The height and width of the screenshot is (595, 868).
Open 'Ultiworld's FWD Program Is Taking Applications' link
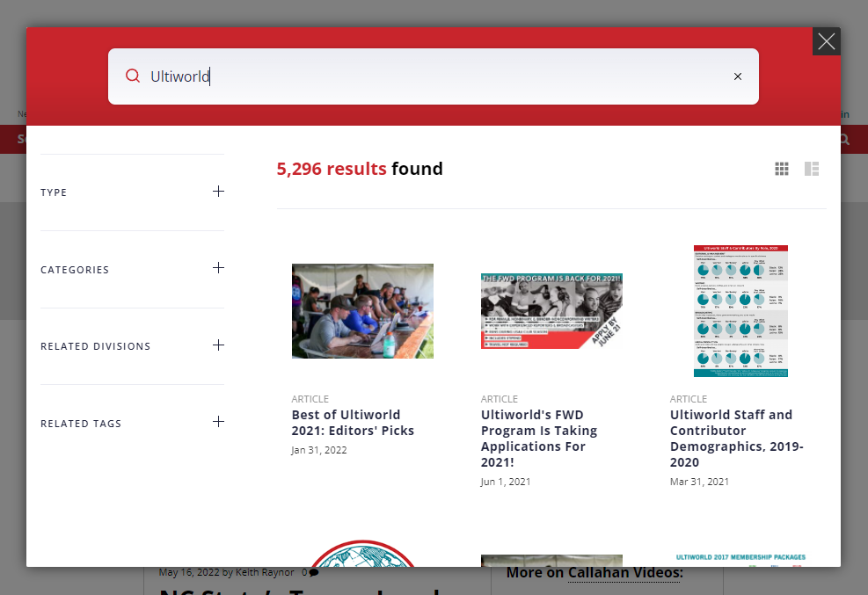538,439
